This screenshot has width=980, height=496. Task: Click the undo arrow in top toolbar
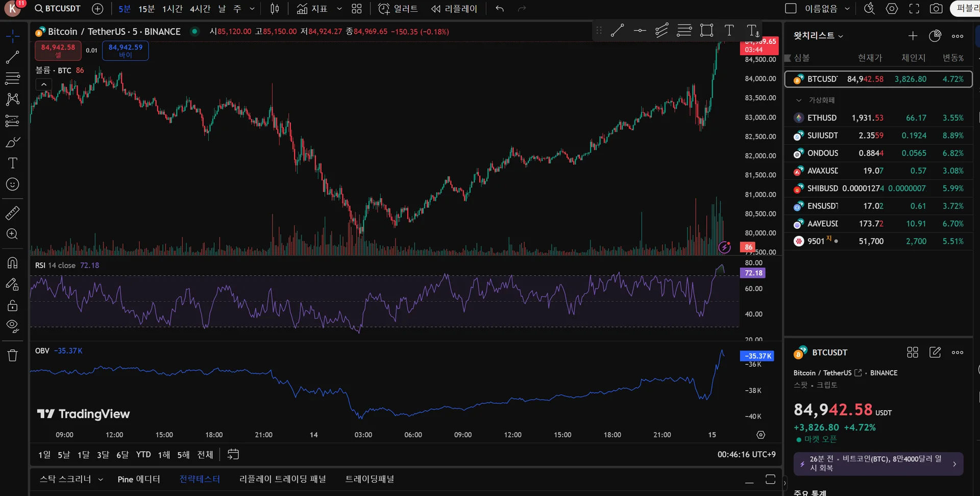coord(499,9)
